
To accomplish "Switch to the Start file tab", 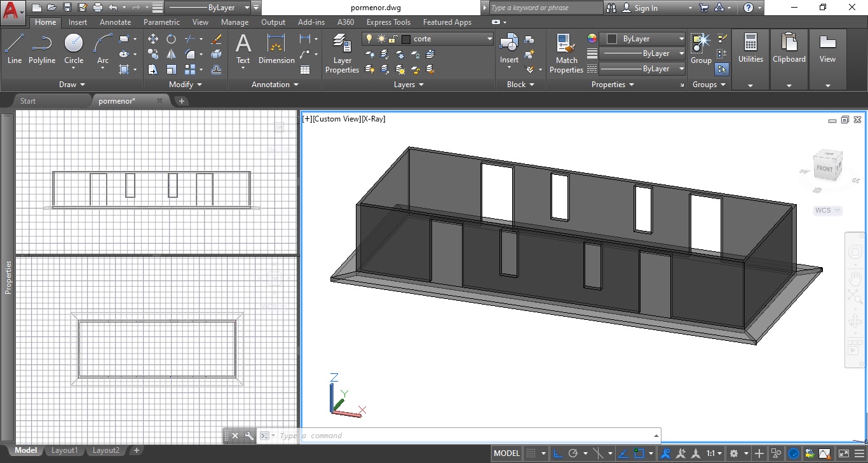I will (x=28, y=100).
